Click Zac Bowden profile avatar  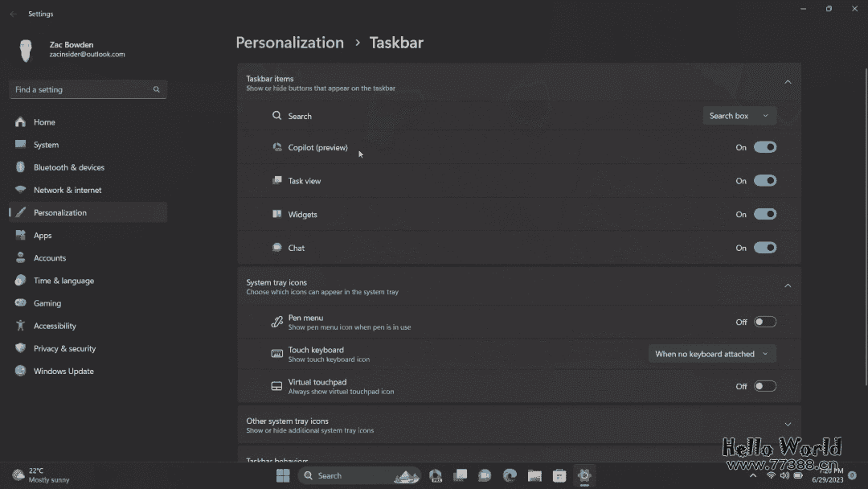click(x=26, y=50)
